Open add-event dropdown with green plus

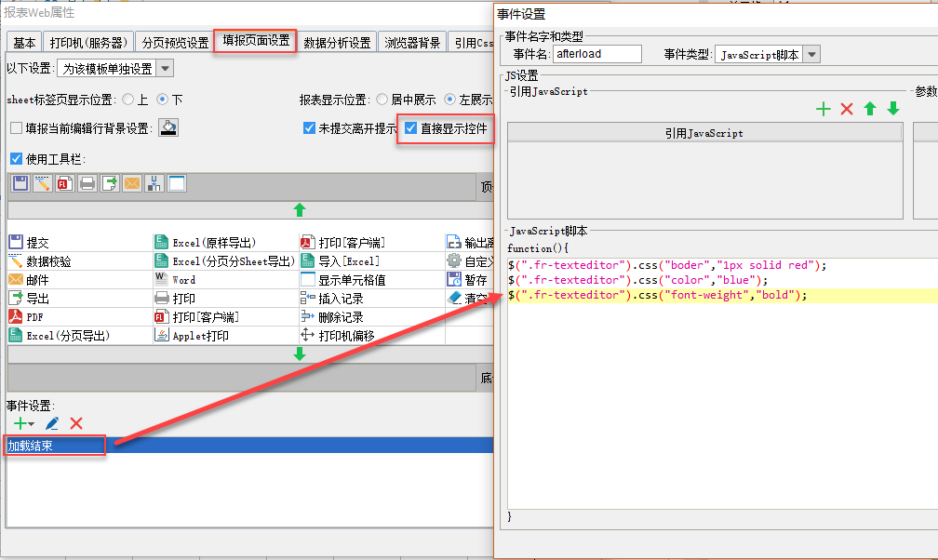[24, 423]
